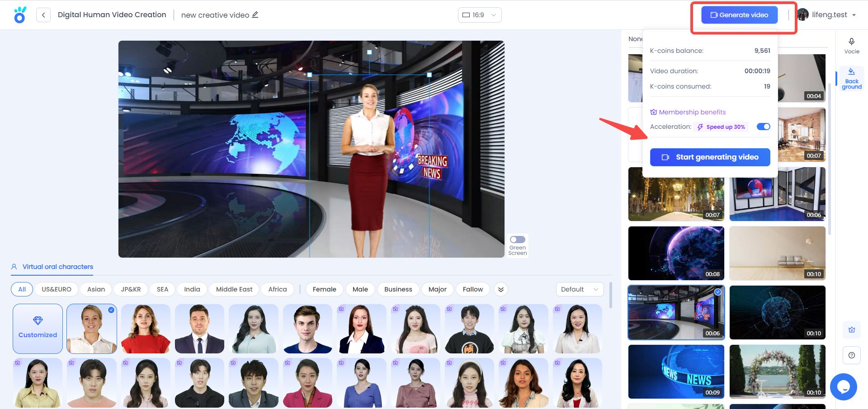
Task: Select the bearded man in suit avatar
Action: tap(199, 329)
